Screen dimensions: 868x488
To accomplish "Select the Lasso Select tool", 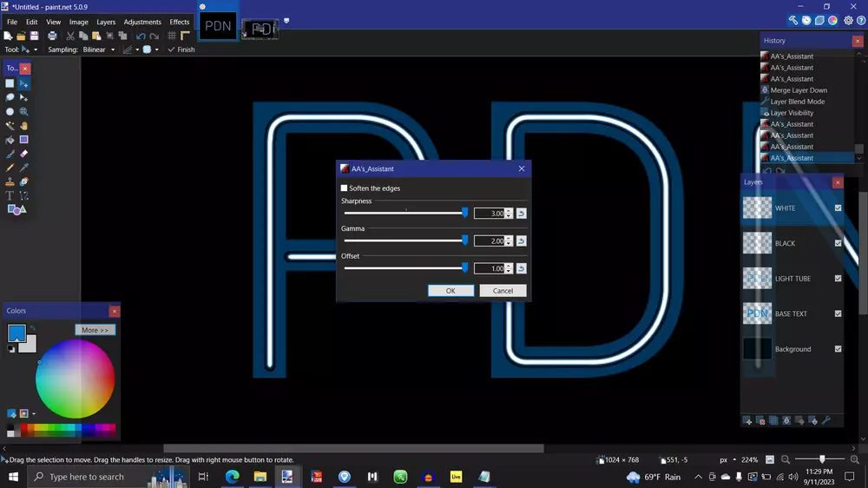I will pos(10,97).
